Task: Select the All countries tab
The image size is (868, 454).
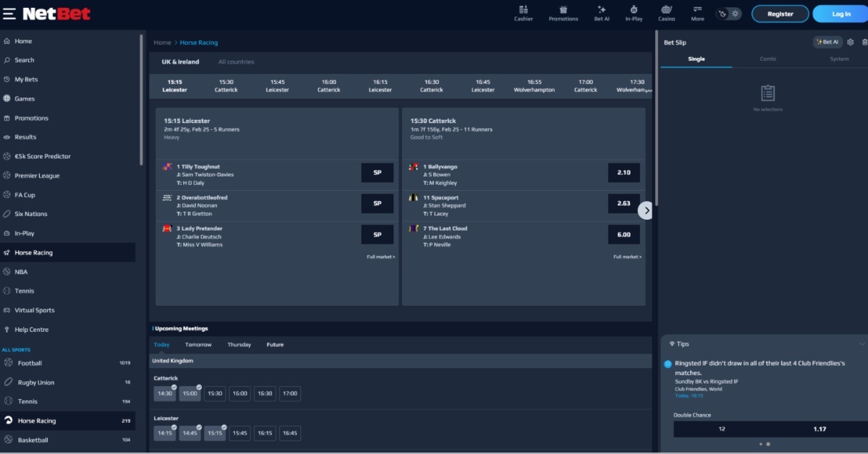Action: [x=236, y=62]
